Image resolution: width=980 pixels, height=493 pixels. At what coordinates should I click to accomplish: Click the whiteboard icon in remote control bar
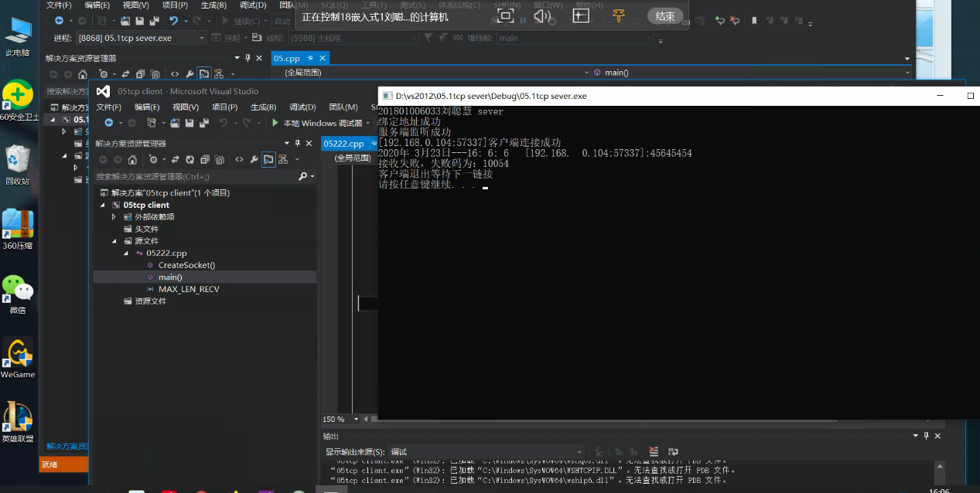(580, 15)
